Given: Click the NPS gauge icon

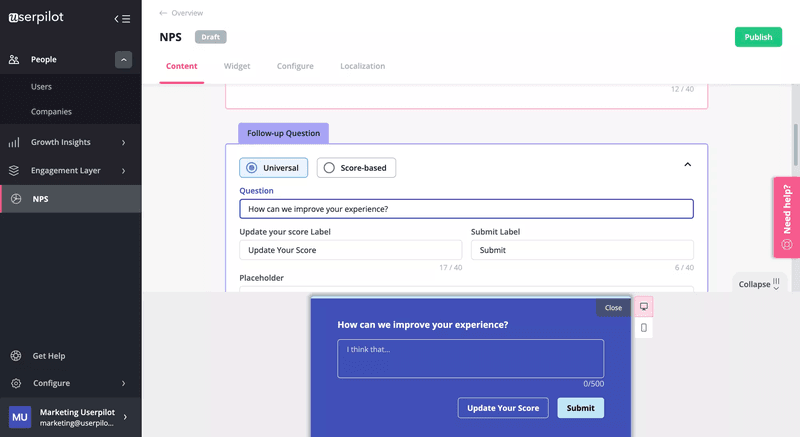Looking at the screenshot, I should pyautogui.click(x=16, y=199).
